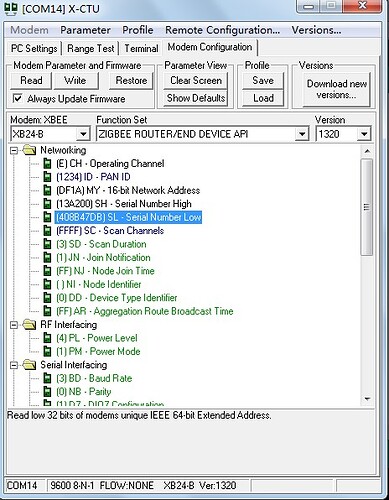The width and height of the screenshot is (389, 500).
Task: Open the Parameter menu
Action: (x=85, y=30)
